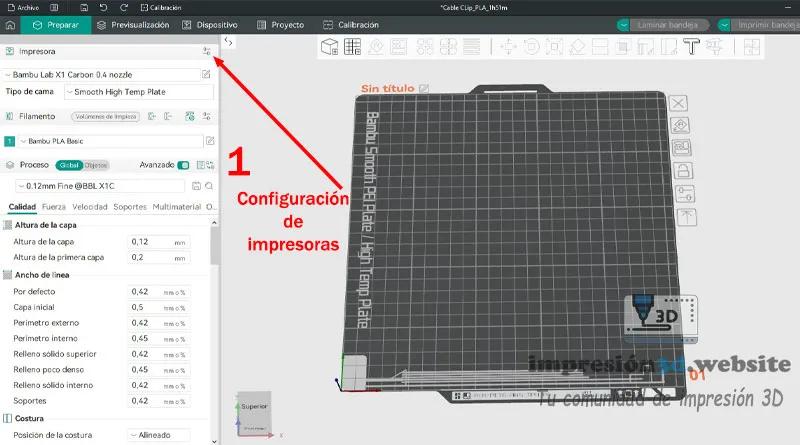Switch process mode to Objetos

[x=96, y=165]
